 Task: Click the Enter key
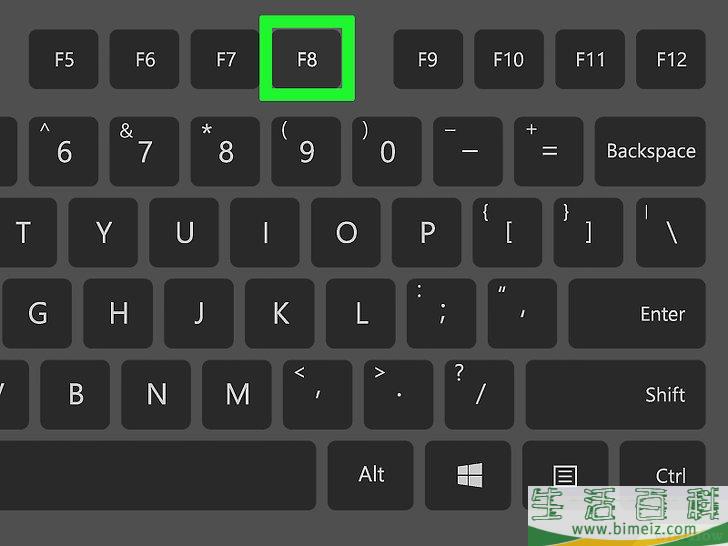point(637,313)
